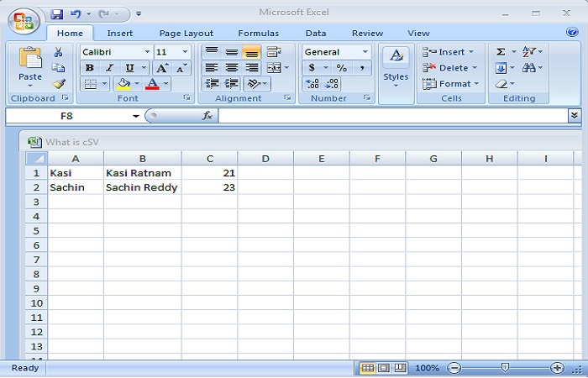This screenshot has height=378, width=588.
Task: Click the Paste clipboard icon
Action: pos(30,59)
